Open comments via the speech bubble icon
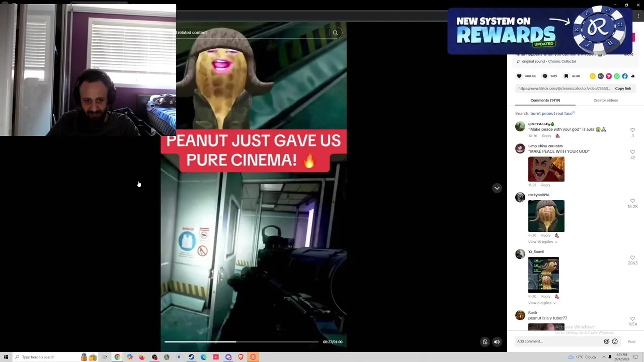This screenshot has height=362, width=644. 544,76
